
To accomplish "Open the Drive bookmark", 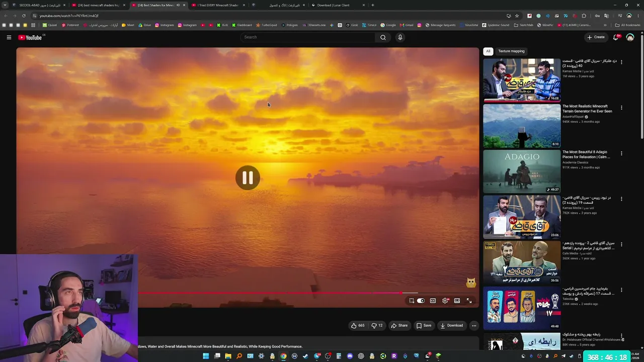I will pos(144,25).
